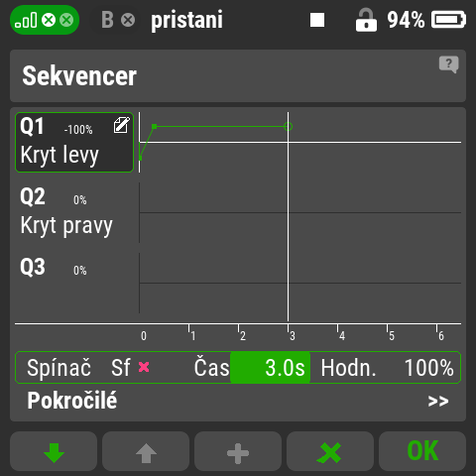This screenshot has height=476, width=476.
Task: Tap the gray up arrow button
Action: (146, 451)
